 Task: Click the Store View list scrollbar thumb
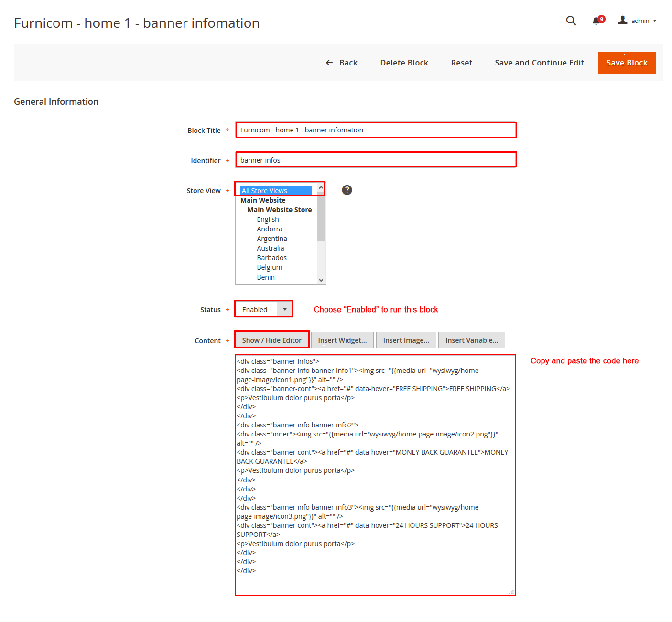[x=321, y=217]
